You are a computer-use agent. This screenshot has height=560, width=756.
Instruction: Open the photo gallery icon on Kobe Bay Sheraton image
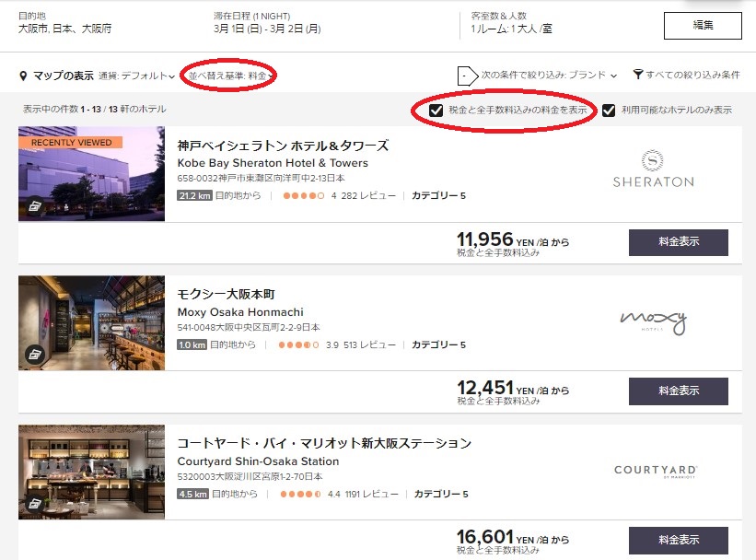35,206
